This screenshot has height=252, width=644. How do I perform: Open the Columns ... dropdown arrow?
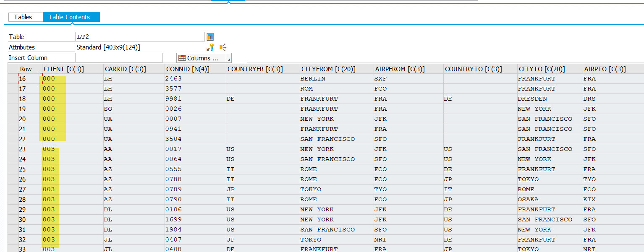(x=229, y=58)
